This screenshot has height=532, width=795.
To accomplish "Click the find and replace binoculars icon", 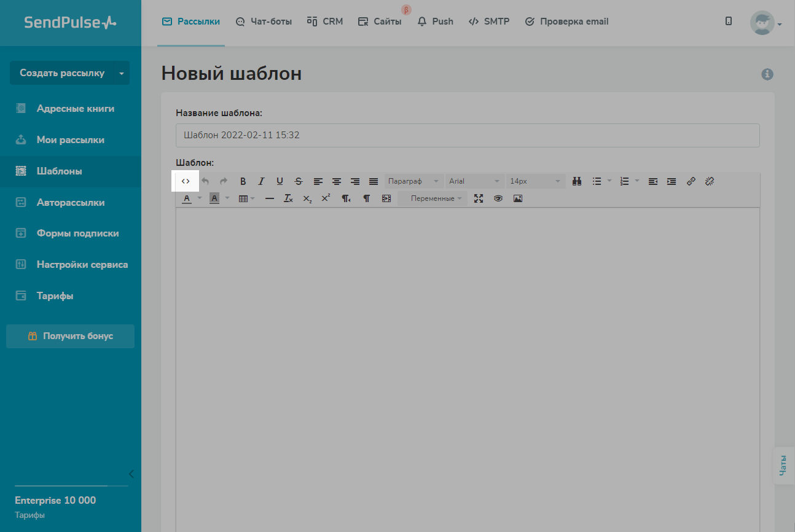I will (x=577, y=181).
